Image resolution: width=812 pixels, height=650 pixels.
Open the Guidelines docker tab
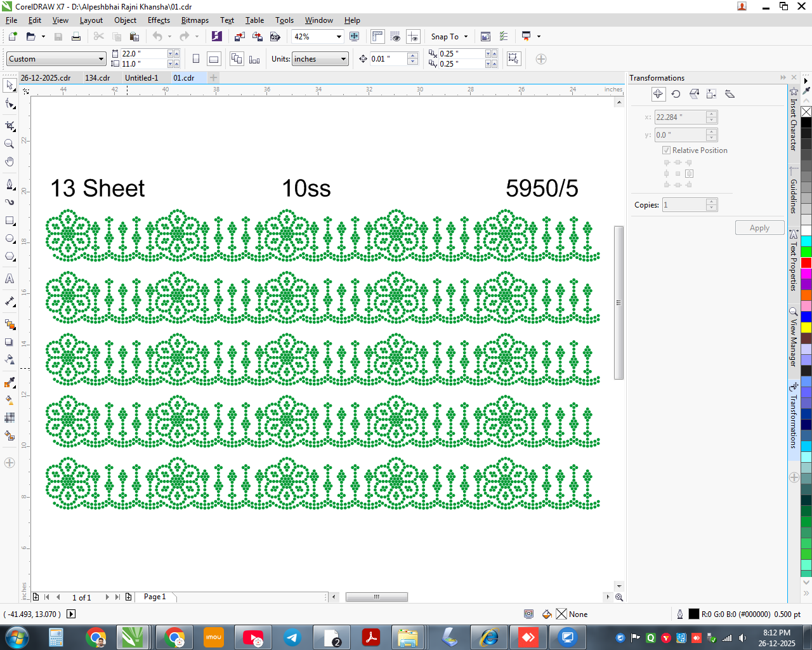[x=794, y=191]
